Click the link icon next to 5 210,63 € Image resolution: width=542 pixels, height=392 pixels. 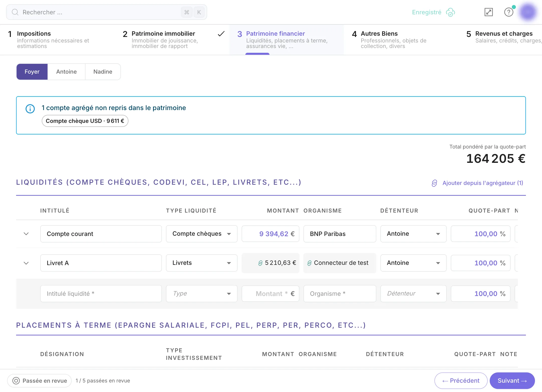coord(260,263)
